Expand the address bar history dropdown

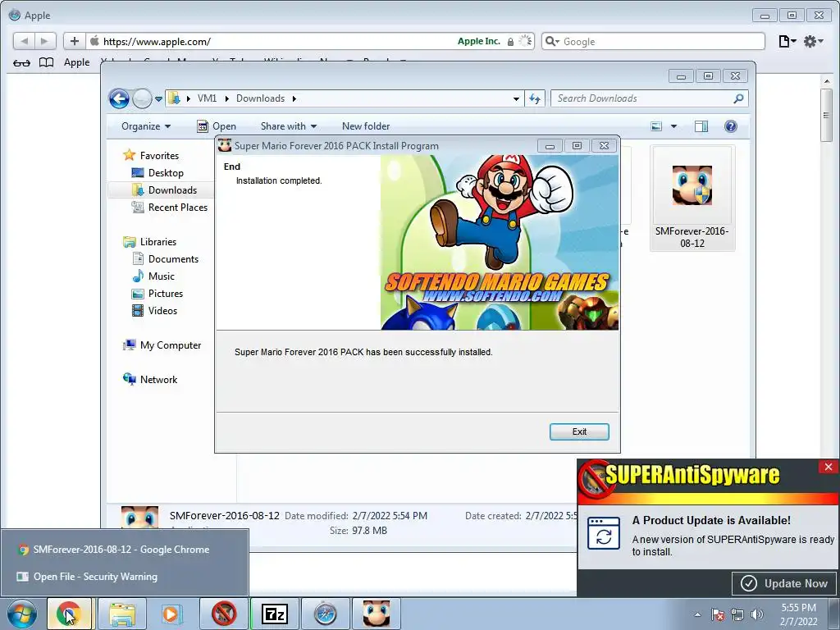(x=516, y=99)
